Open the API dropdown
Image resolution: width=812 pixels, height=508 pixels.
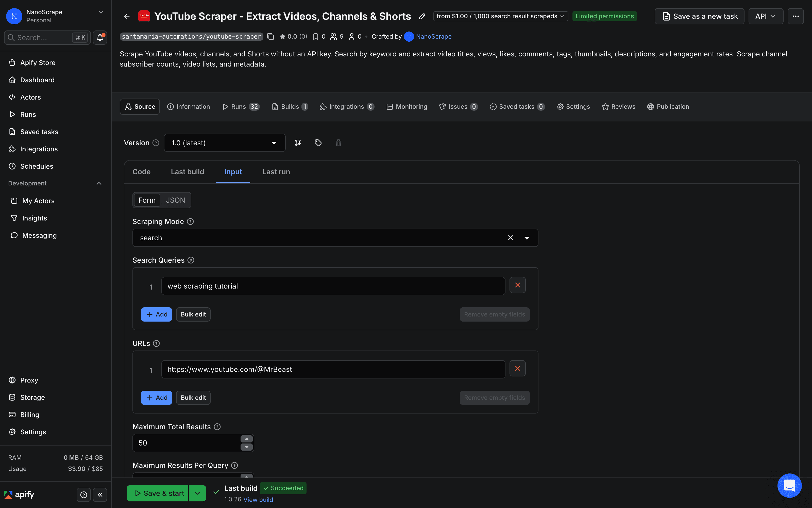click(766, 16)
